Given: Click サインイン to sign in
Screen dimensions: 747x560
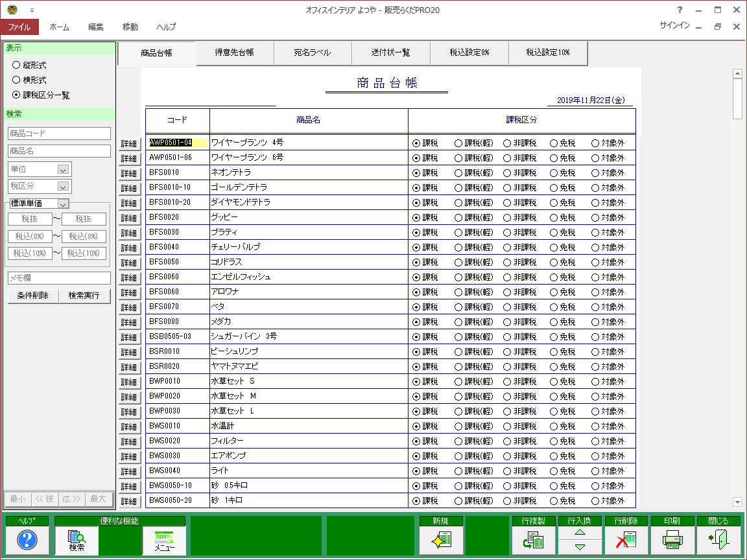Looking at the screenshot, I should click(674, 25).
